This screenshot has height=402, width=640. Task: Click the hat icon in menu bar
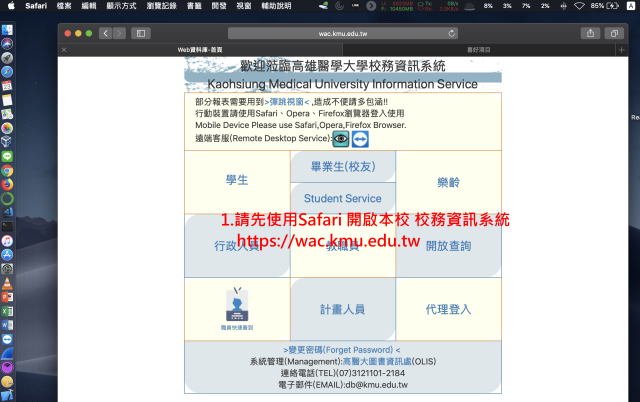point(469,6)
